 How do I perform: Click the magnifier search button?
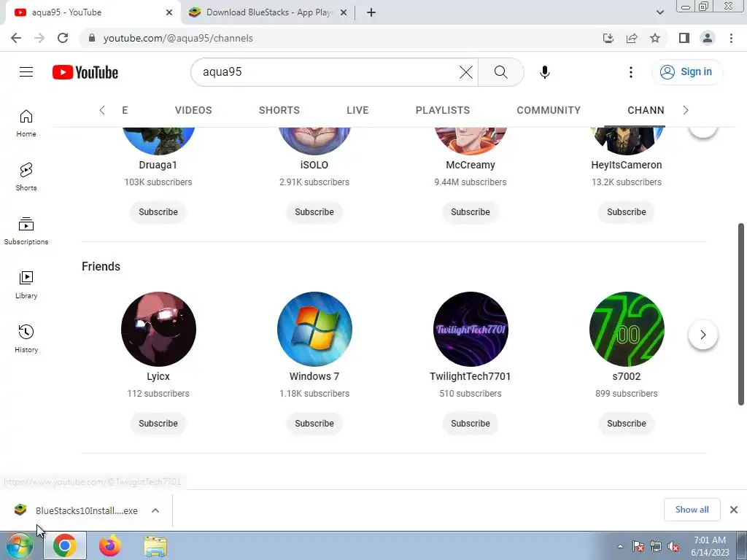click(x=500, y=72)
